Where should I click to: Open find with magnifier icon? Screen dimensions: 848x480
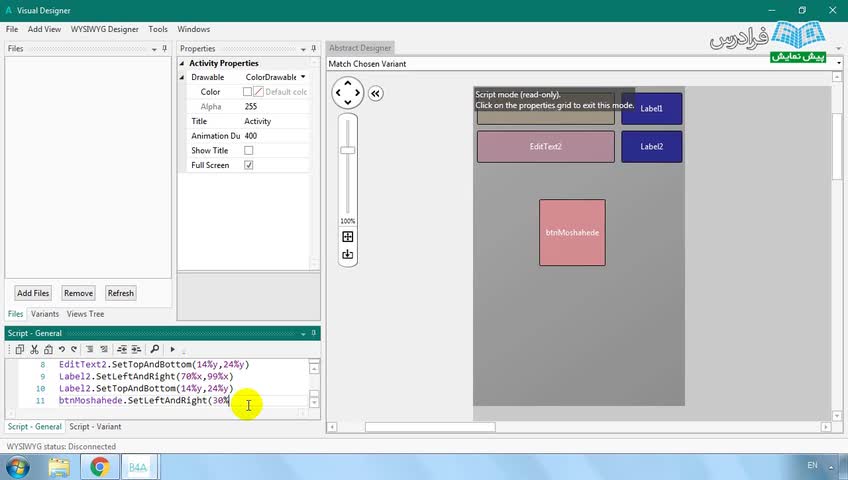click(155, 349)
